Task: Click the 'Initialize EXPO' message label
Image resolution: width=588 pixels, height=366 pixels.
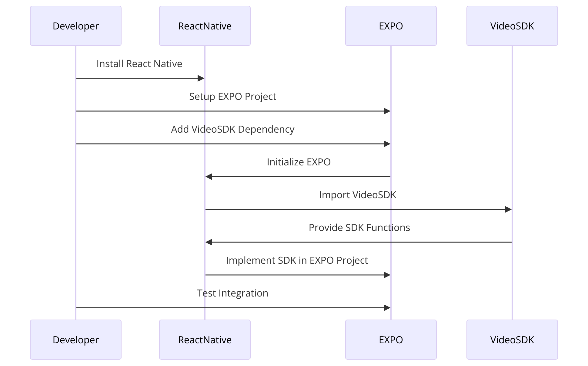Action: tap(299, 162)
